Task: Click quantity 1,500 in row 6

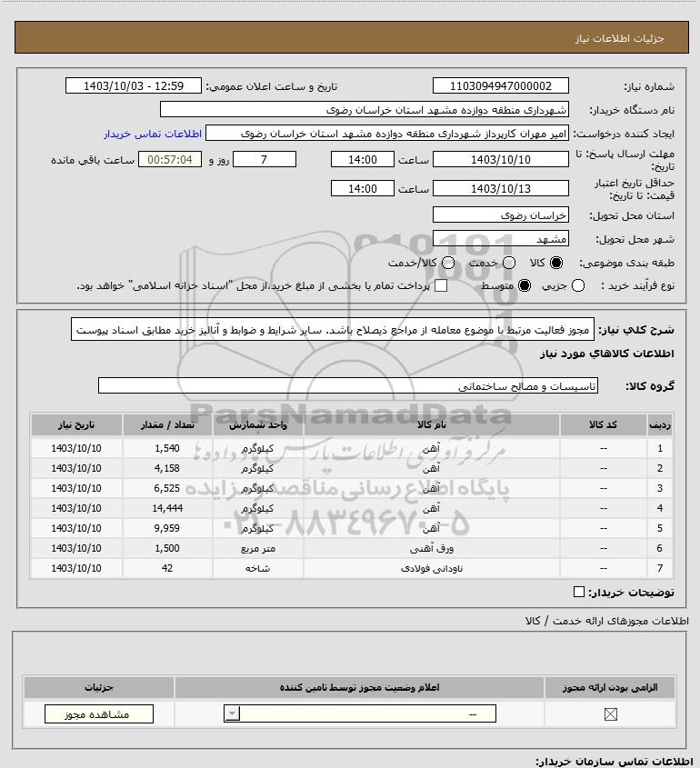Action: [x=167, y=548]
